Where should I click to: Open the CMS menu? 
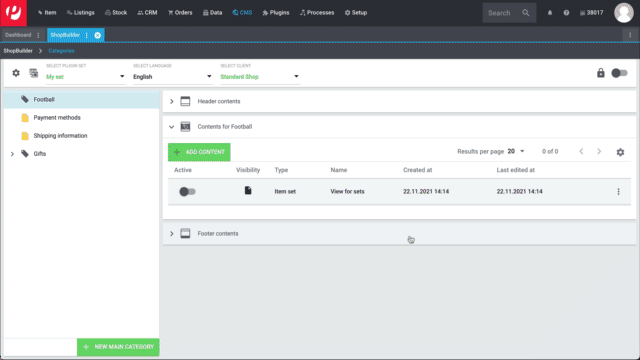(242, 13)
